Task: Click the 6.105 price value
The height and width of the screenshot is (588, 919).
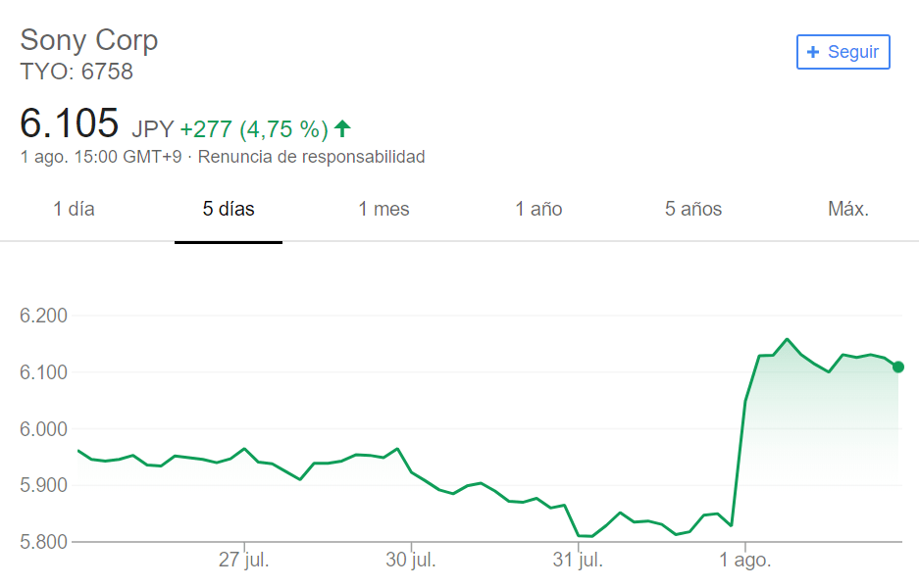Action: [70, 122]
